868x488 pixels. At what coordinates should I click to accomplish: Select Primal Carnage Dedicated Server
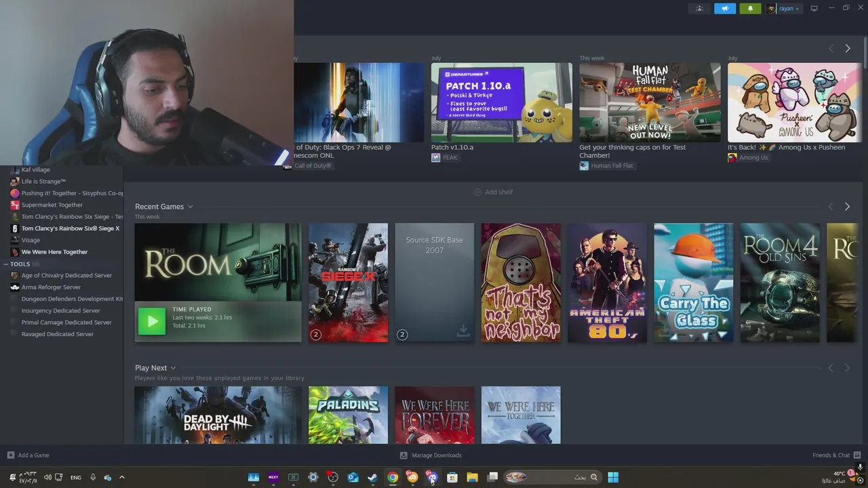[x=66, y=322]
